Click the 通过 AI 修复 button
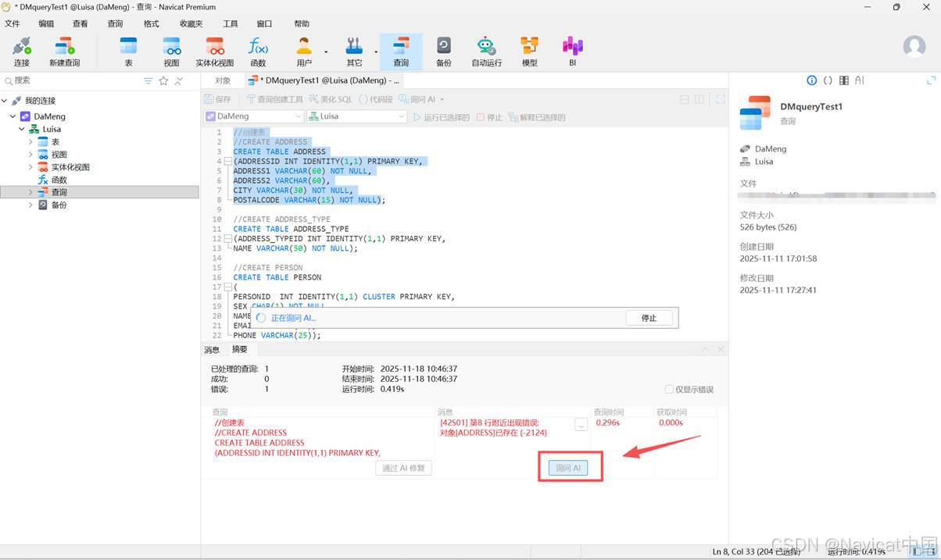Image resolution: width=941 pixels, height=560 pixels. (x=404, y=468)
